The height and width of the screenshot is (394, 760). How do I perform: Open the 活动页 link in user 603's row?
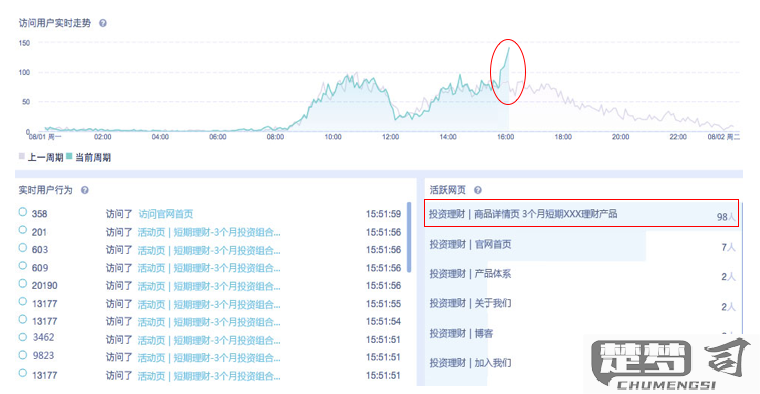pos(209,250)
